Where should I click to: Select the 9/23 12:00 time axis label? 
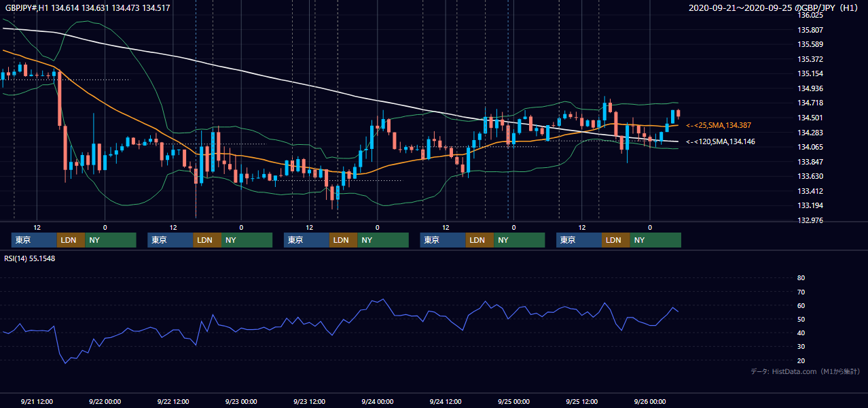tap(309, 401)
